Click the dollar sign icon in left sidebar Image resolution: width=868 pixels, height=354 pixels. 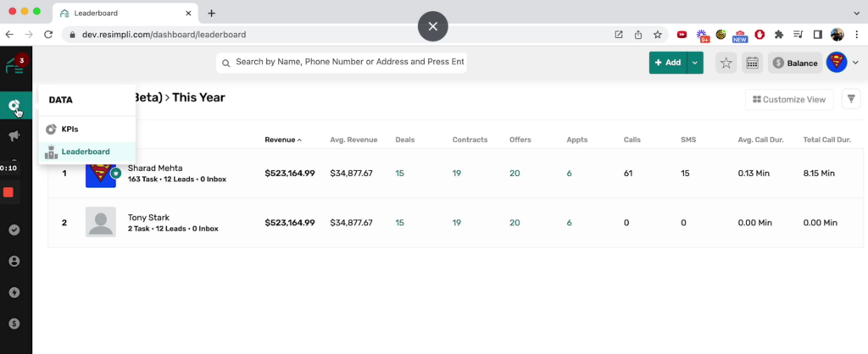[14, 323]
